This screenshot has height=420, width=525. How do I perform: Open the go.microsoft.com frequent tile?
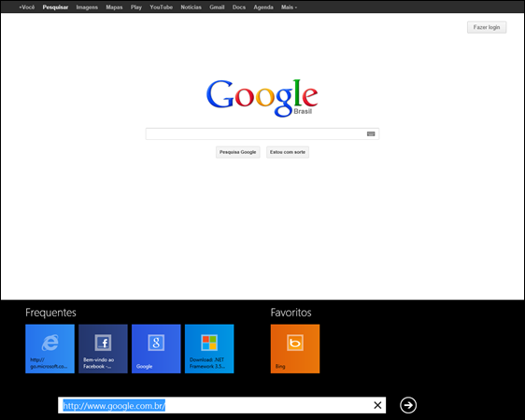pos(50,348)
